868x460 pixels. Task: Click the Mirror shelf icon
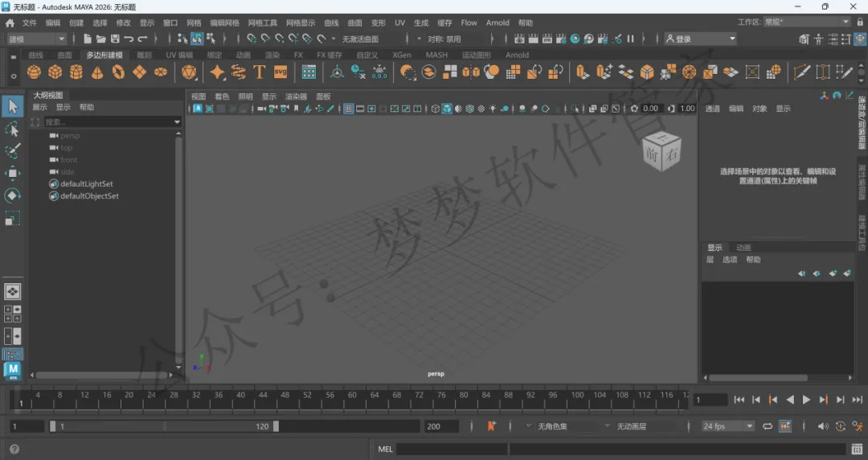click(471, 72)
